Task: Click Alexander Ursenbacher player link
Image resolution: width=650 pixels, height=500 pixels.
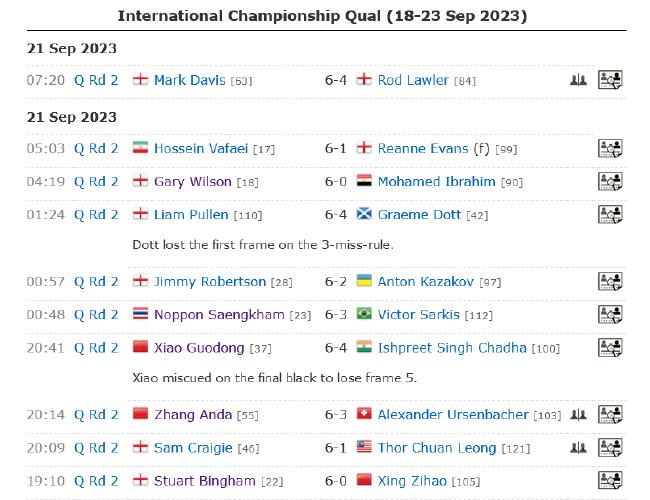Action: click(453, 415)
